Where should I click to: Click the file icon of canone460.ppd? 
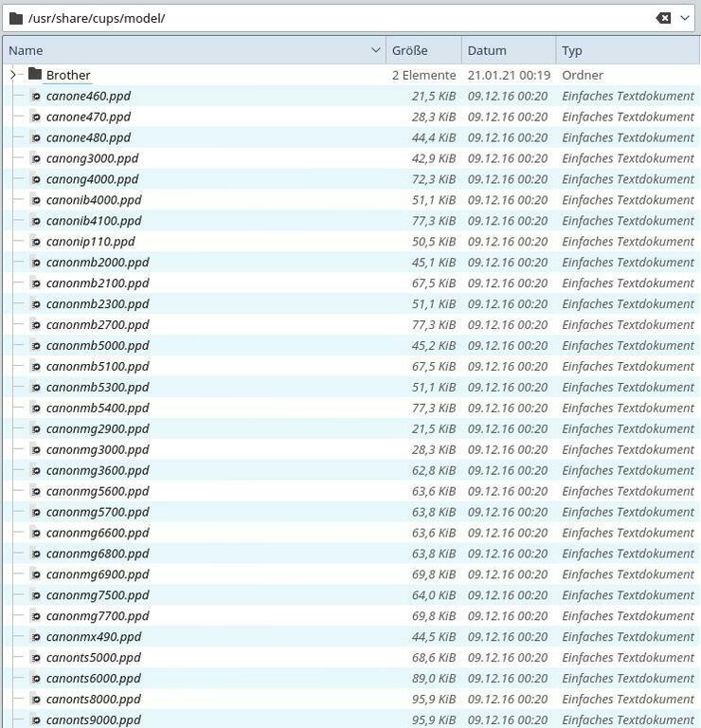36,96
